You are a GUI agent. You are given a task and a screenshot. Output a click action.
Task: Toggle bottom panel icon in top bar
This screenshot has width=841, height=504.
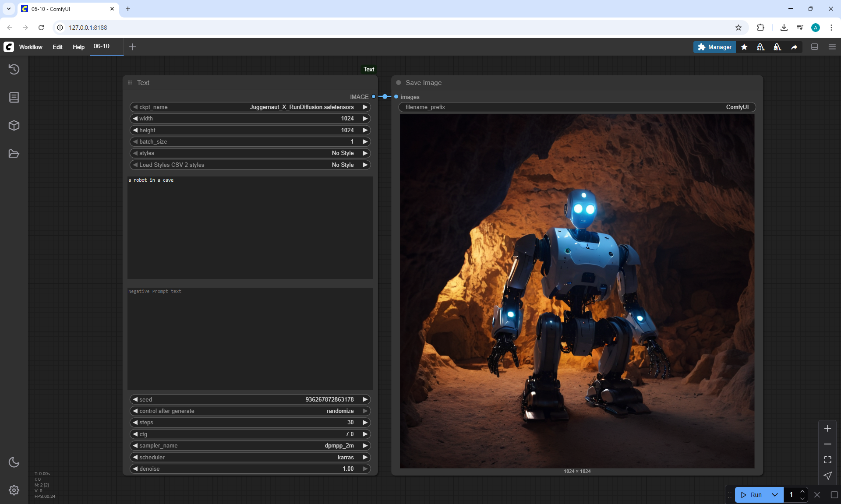[815, 47]
